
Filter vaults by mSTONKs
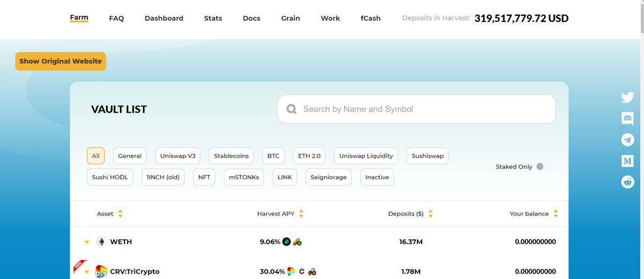tap(244, 177)
